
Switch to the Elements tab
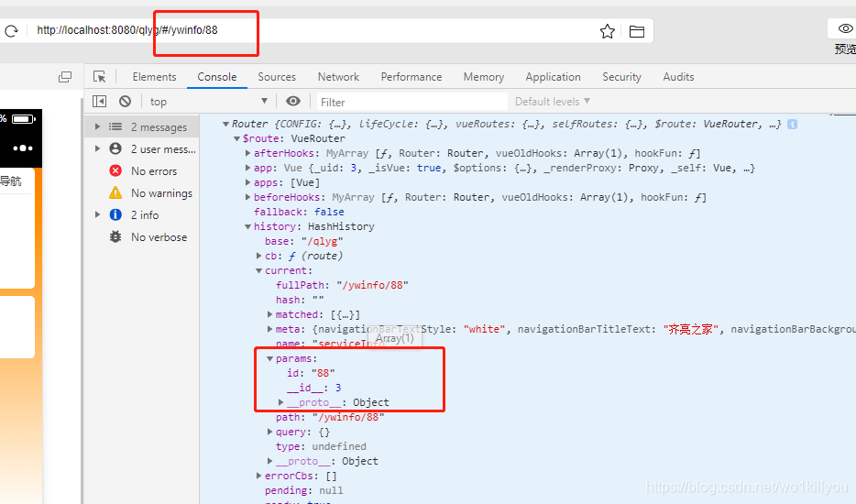click(155, 77)
